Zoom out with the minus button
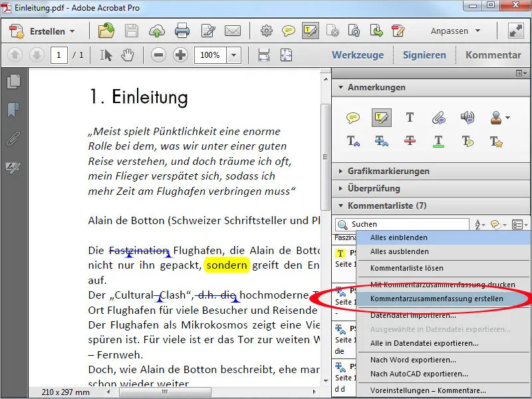532x399 pixels. point(158,55)
